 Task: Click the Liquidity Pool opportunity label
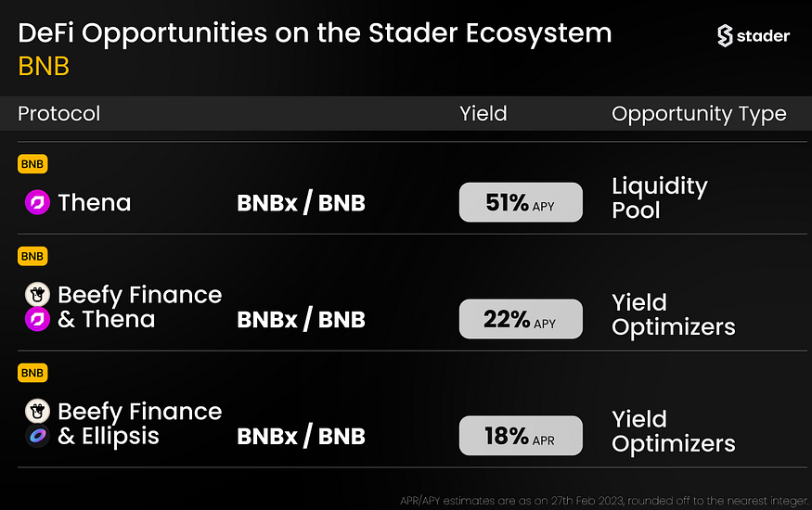(659, 198)
